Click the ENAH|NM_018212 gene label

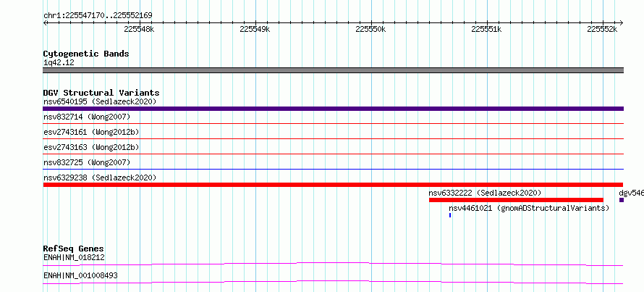[x=74, y=258]
